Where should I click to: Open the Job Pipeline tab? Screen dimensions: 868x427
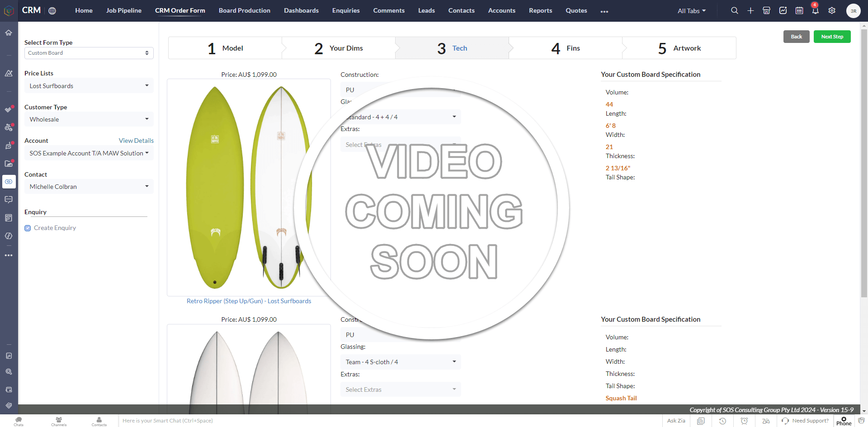124,10
